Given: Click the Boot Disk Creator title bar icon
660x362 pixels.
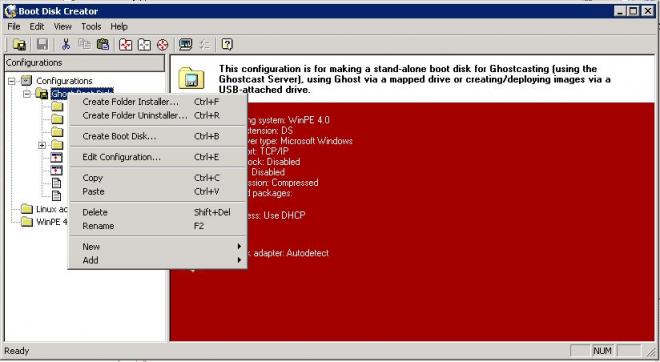Looking at the screenshot, I should coord(10,11).
